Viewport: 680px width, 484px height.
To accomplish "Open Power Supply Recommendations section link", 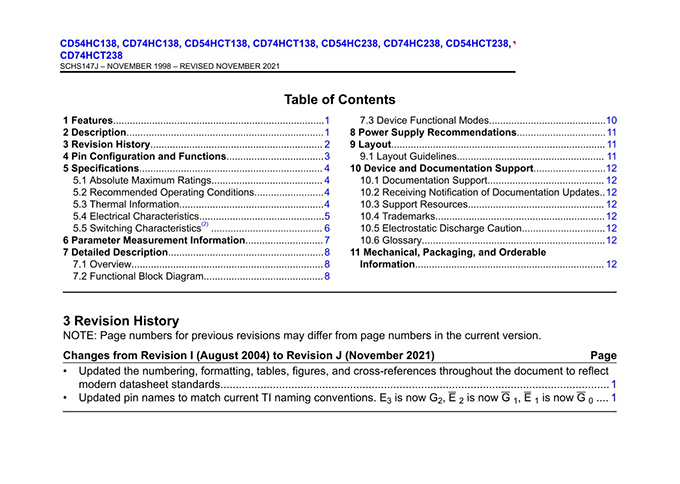I will coord(432,132).
